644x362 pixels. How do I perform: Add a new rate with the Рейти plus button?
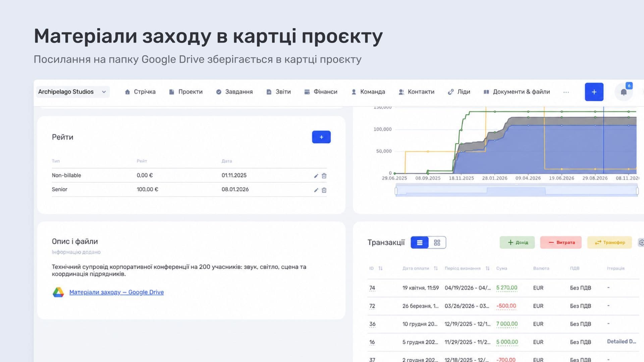(x=321, y=137)
